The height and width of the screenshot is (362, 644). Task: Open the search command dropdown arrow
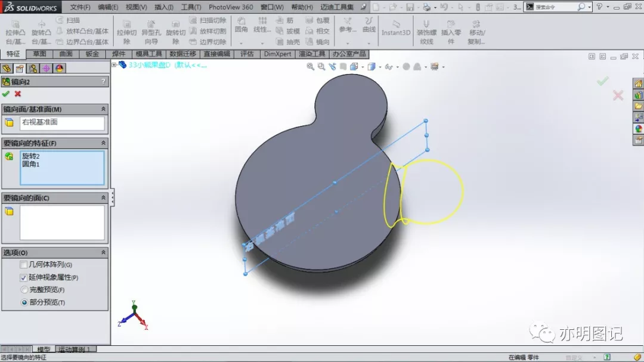pos(589,7)
